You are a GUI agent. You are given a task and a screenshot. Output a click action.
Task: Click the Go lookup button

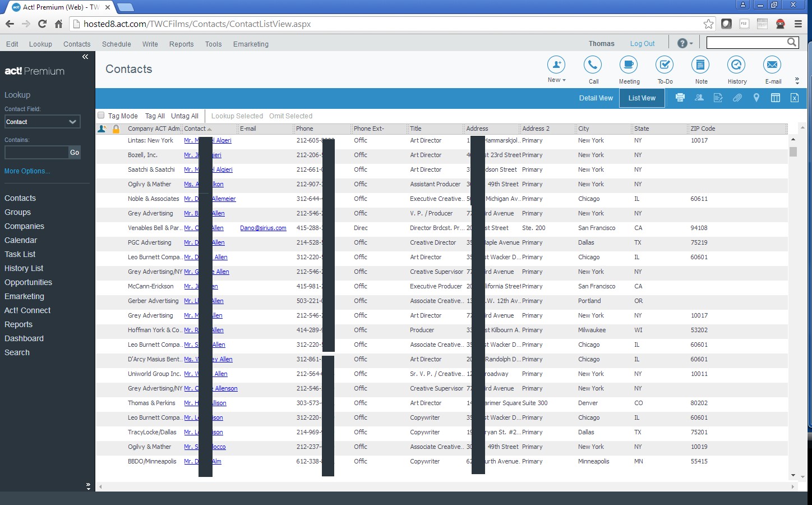pos(75,152)
